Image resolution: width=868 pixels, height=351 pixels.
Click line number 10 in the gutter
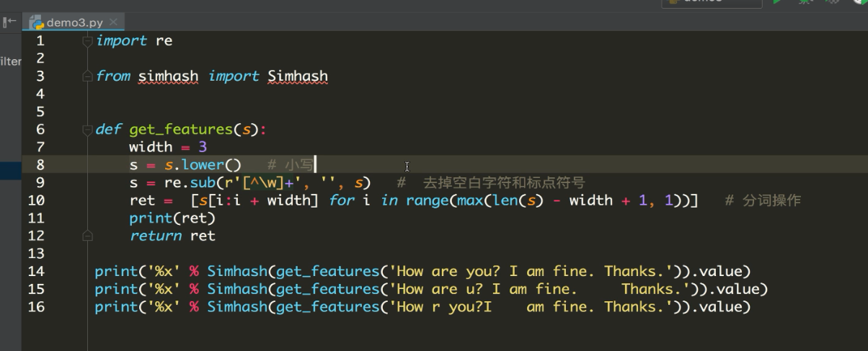[x=37, y=200]
